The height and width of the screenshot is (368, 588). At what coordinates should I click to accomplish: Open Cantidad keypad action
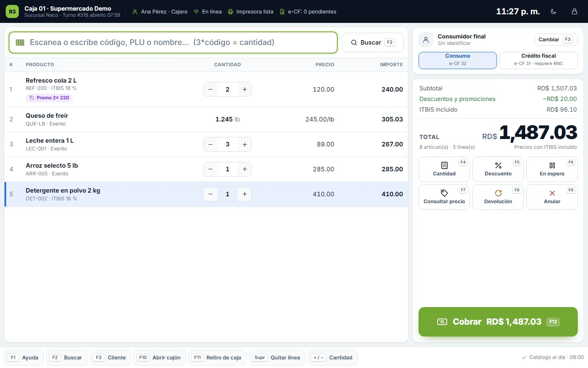(444, 169)
